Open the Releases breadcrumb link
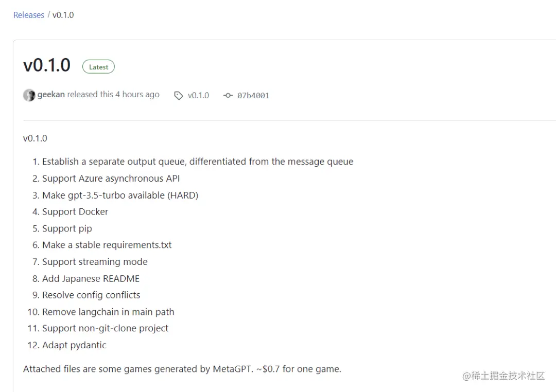 click(29, 15)
